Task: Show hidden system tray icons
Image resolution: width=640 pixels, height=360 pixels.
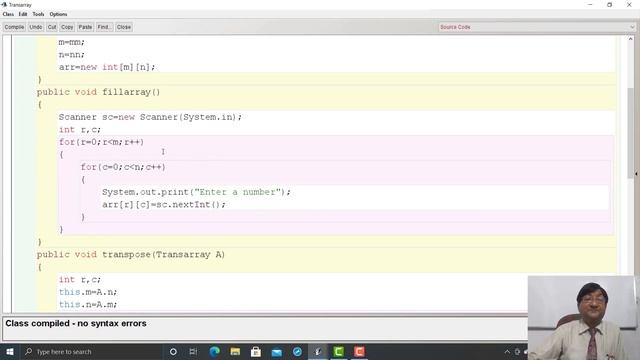Action: [x=507, y=351]
